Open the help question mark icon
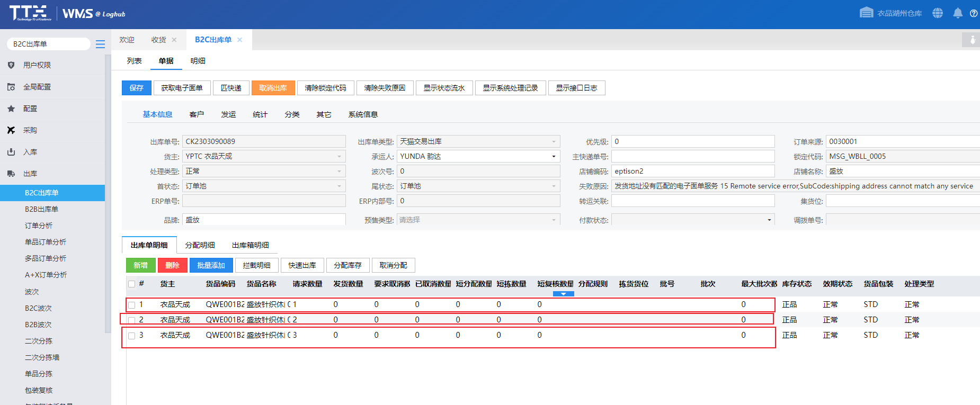The height and width of the screenshot is (405, 980). (x=973, y=13)
